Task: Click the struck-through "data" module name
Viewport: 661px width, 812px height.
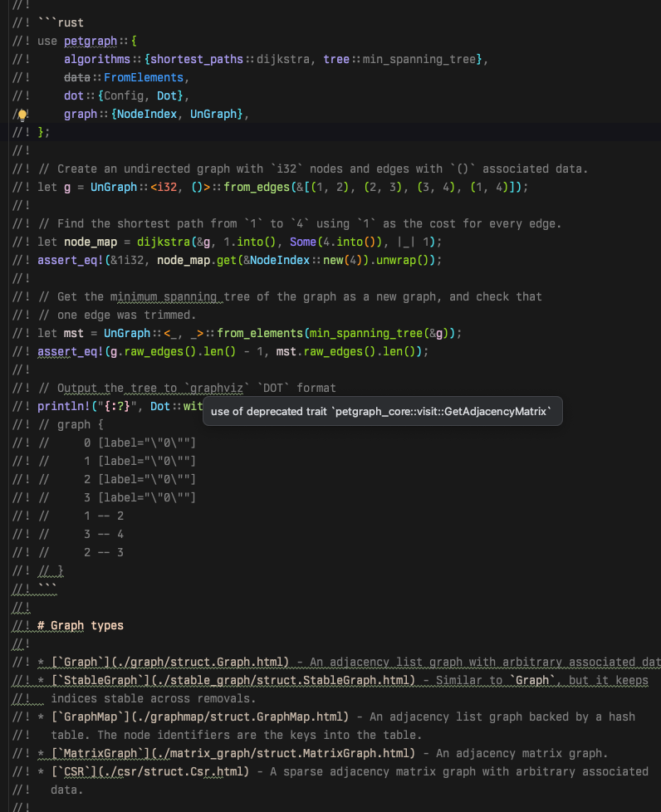Action: coord(77,77)
